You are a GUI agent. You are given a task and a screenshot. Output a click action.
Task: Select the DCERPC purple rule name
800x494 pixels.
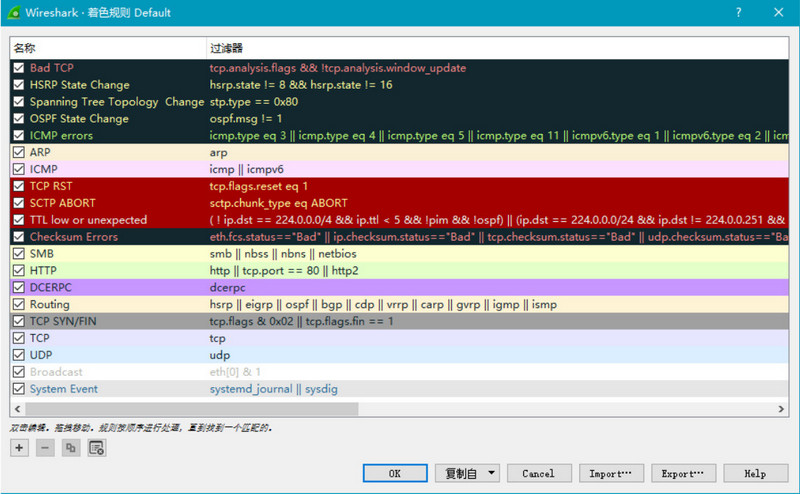(51, 287)
